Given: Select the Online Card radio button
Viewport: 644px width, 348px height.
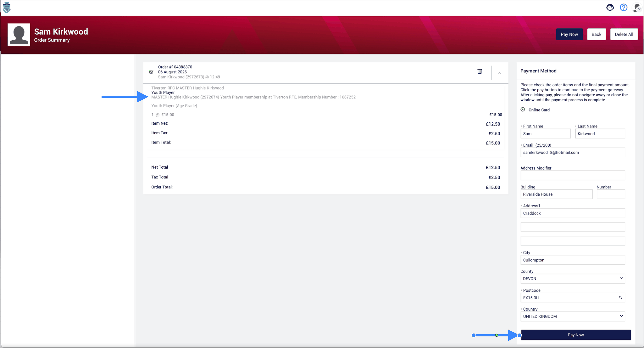Looking at the screenshot, I should 523,109.
